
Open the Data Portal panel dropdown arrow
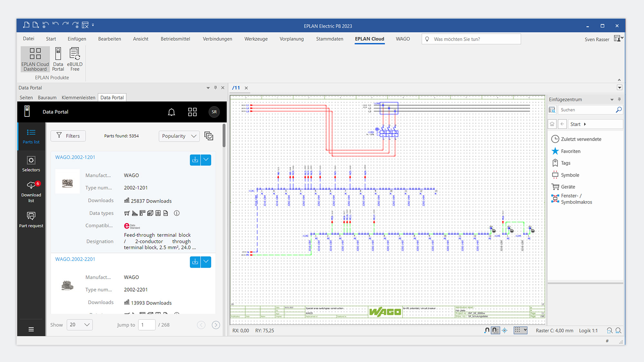click(208, 88)
